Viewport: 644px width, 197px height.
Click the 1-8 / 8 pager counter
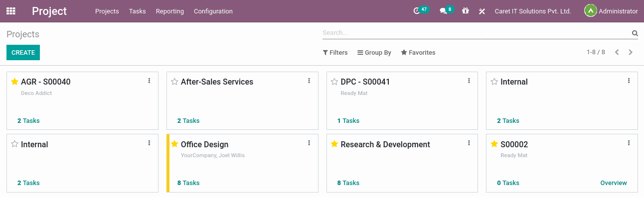(596, 52)
